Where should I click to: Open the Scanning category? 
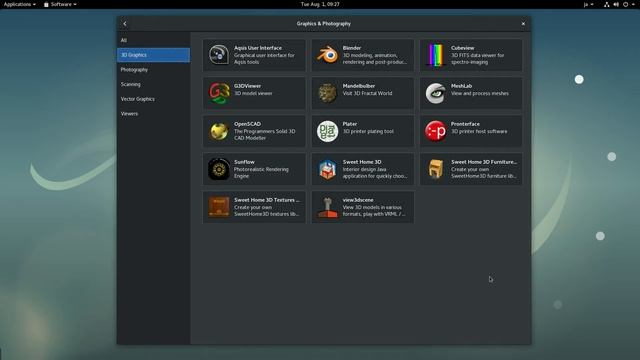[153, 84]
